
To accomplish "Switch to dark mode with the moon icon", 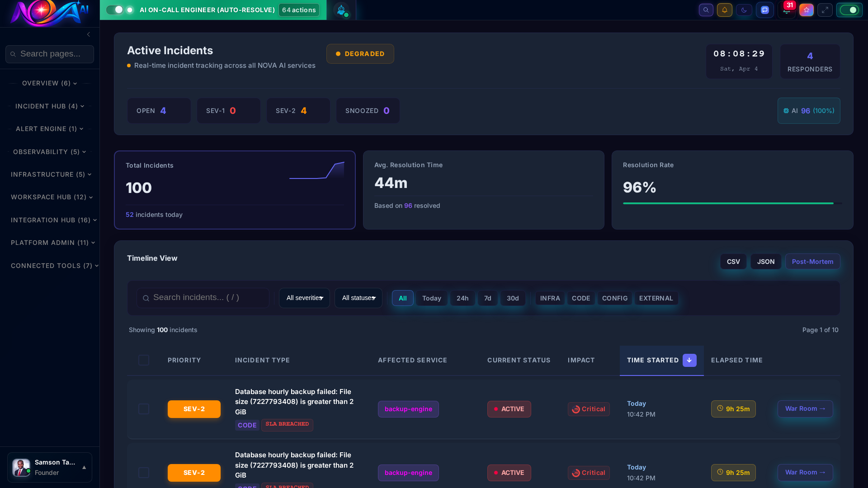I will (744, 10).
